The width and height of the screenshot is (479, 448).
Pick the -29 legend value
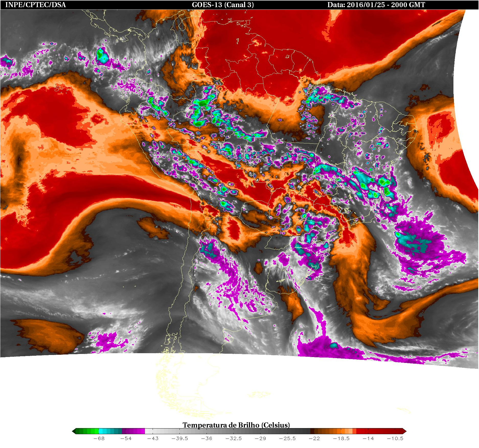coord(260,439)
